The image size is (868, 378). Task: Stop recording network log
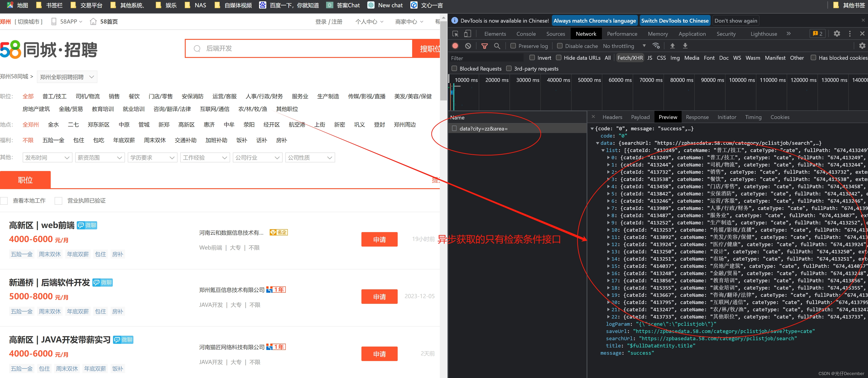(x=455, y=46)
